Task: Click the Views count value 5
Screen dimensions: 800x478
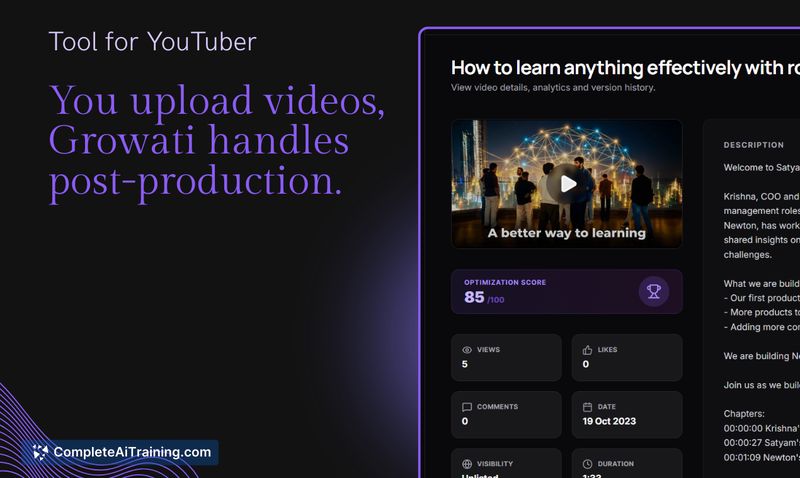Action: click(464, 364)
